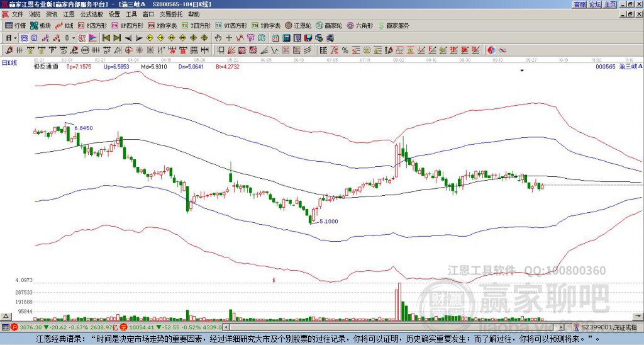Open the 板块 sector view

tap(41, 25)
